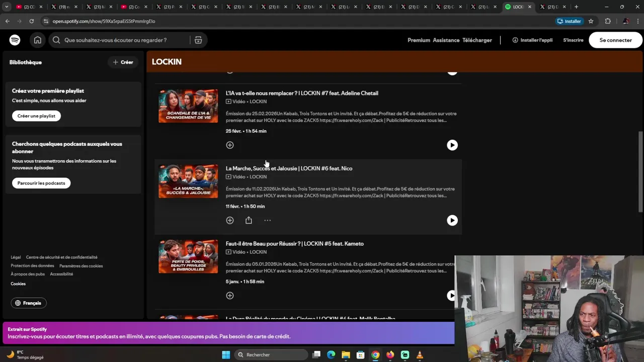Click the Spotify logo
This screenshot has width=644, height=362.
[x=15, y=40]
